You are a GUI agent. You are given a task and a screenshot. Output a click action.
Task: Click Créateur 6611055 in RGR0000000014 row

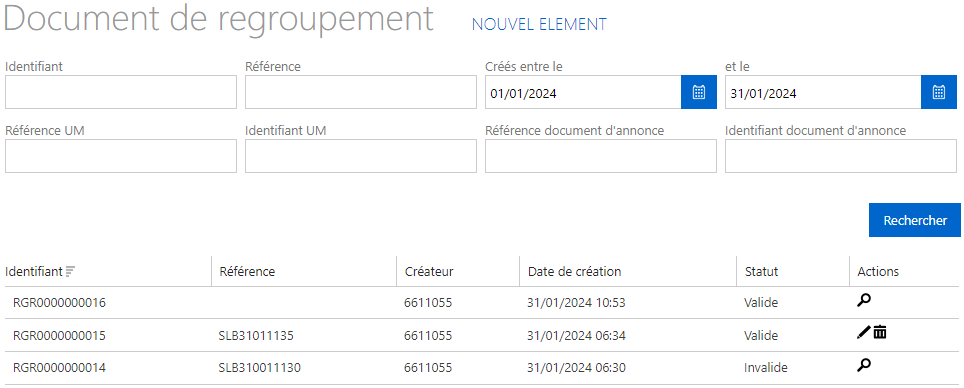click(428, 368)
